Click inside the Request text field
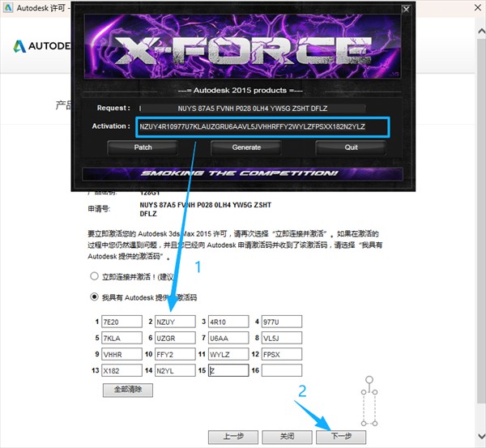486x448 pixels. [251, 108]
